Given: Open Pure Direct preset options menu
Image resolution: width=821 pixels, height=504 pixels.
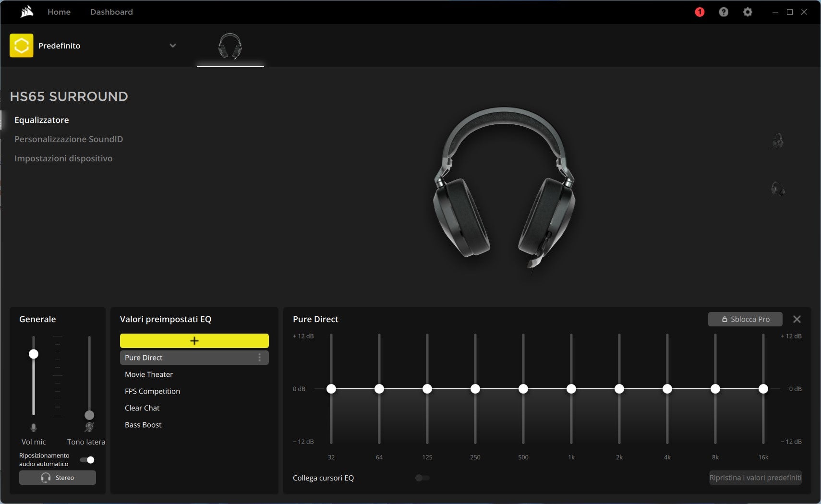Looking at the screenshot, I should [260, 358].
